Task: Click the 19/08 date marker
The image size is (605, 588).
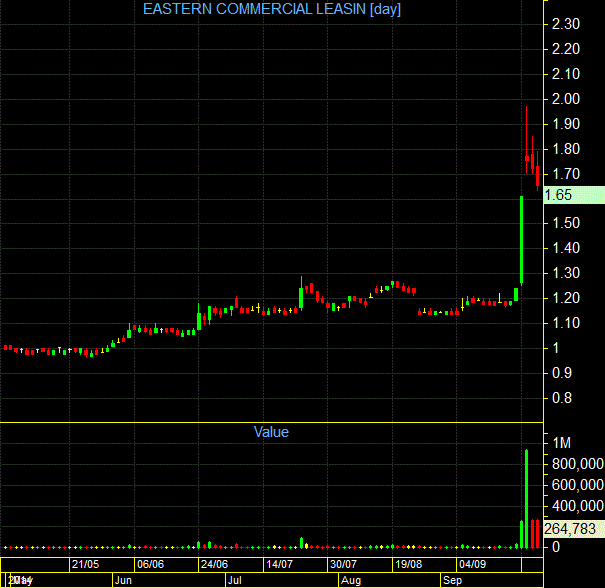Action: [409, 564]
